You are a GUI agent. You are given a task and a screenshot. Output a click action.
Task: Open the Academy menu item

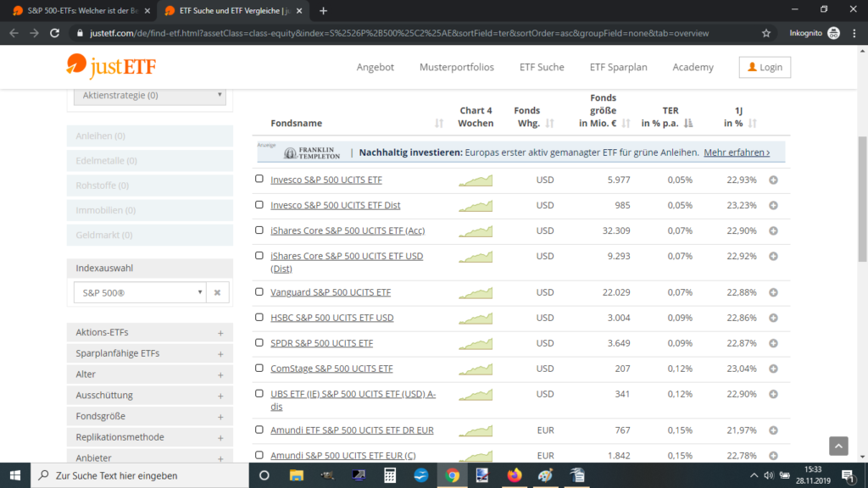point(693,67)
